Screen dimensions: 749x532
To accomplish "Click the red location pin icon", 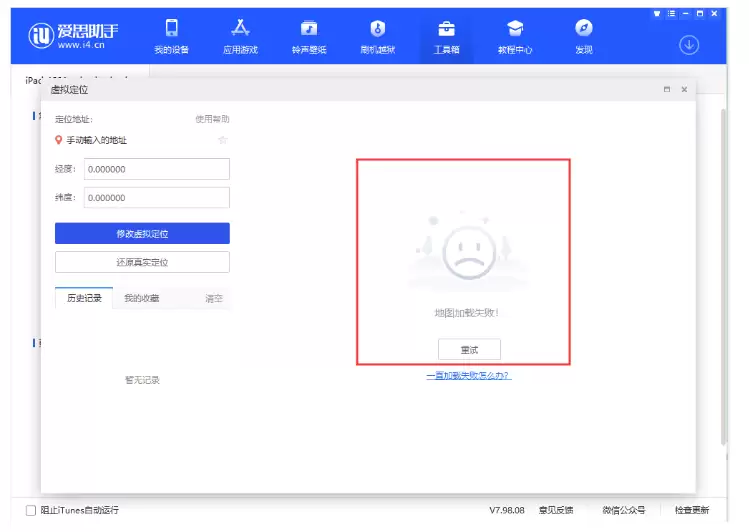I will click(58, 140).
